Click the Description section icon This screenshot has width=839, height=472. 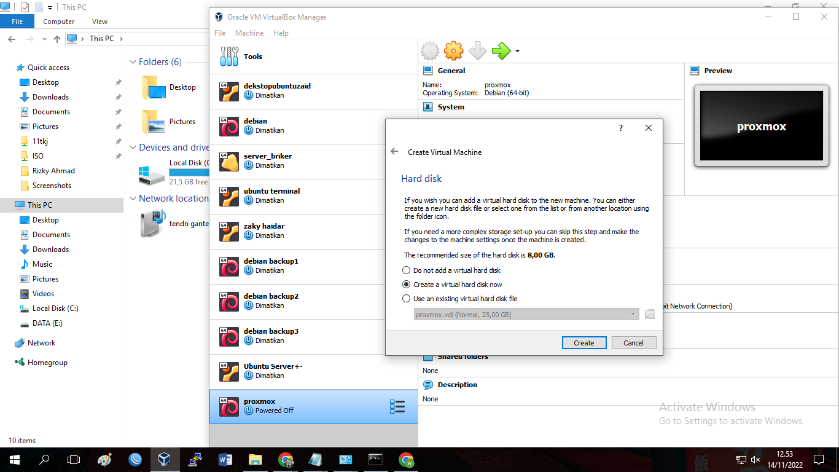point(428,385)
